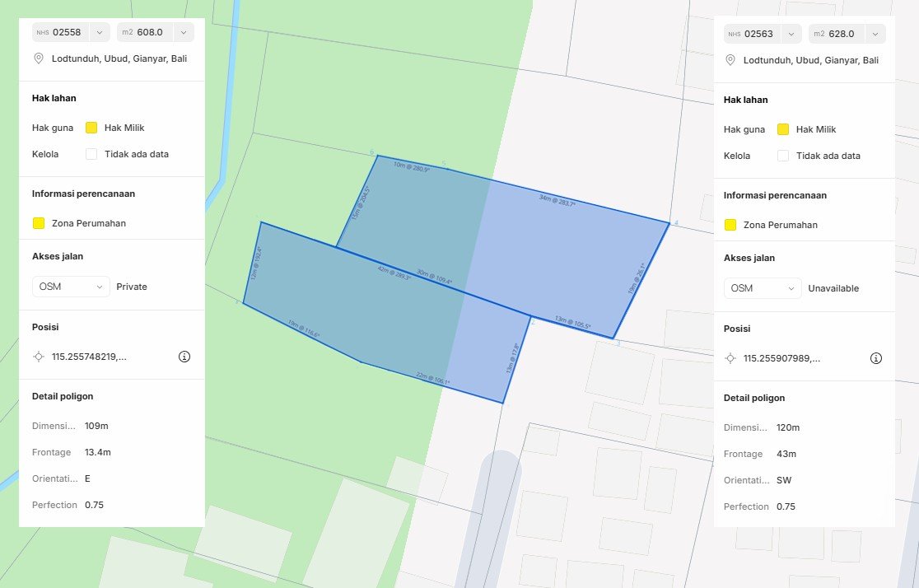Image resolution: width=919 pixels, height=588 pixels.
Task: Click crosshair icon next to 115.255907989 position
Action: coord(730,358)
